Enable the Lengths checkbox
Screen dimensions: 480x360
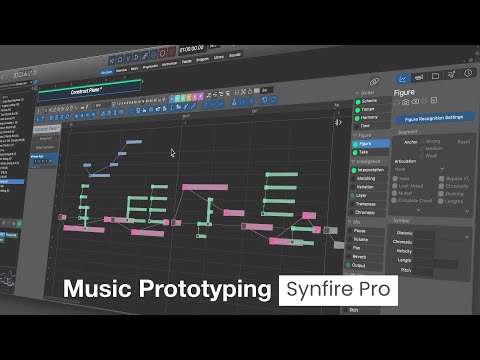pyautogui.click(x=441, y=201)
